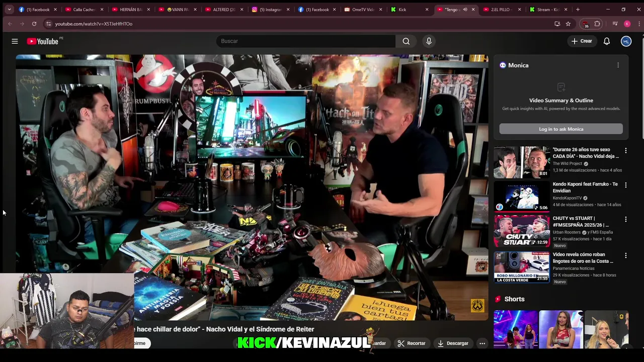Viewport: 644px width, 362px height.
Task: Bookmark this page with the star icon
Action: tap(568, 24)
